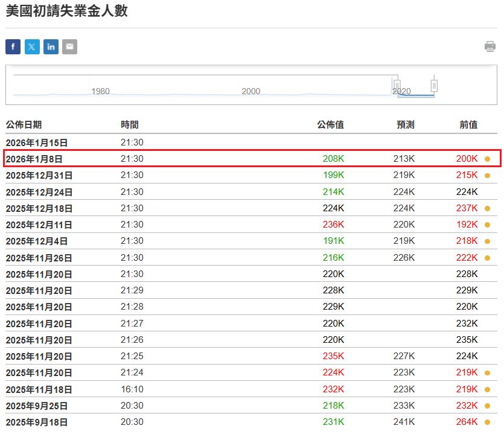504x437 pixels.
Task: Click the 2000 mark on timeline chart
Action: 250,91
